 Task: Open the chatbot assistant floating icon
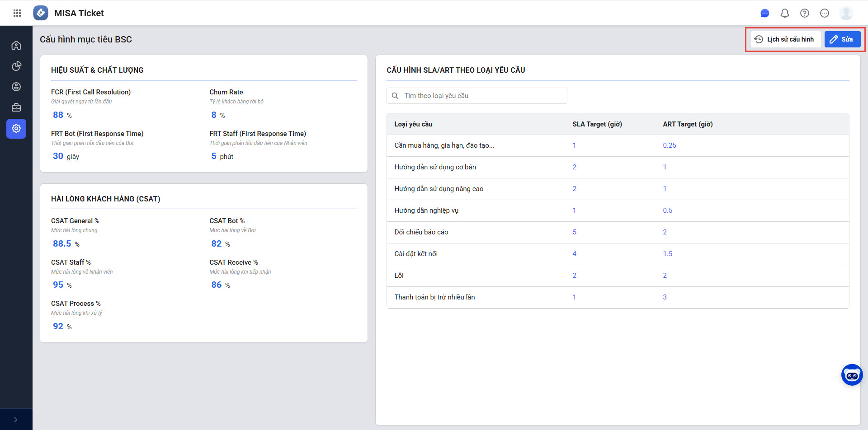(852, 375)
